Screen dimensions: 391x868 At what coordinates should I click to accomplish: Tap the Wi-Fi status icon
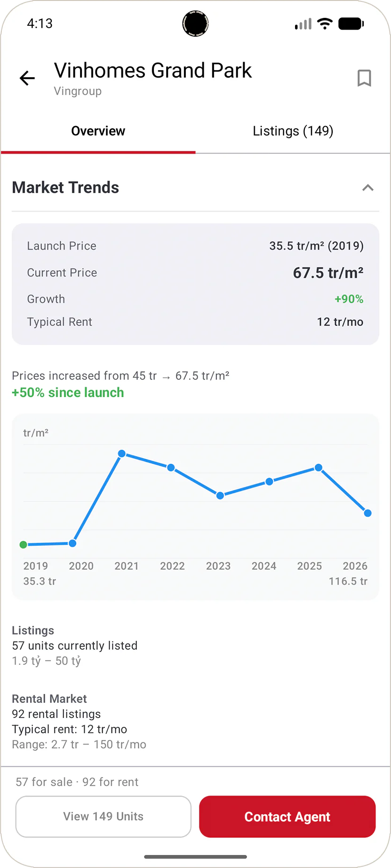point(325,24)
